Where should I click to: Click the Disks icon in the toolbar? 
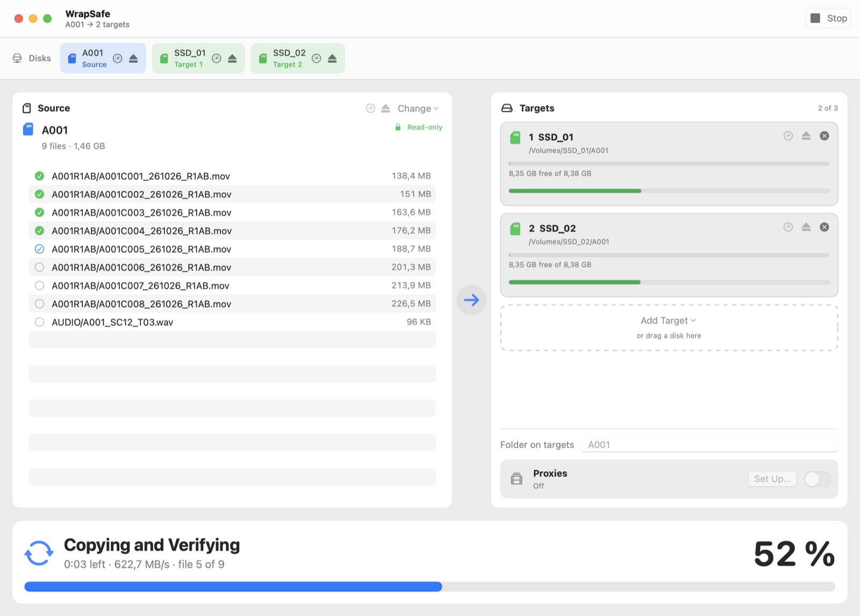17,58
